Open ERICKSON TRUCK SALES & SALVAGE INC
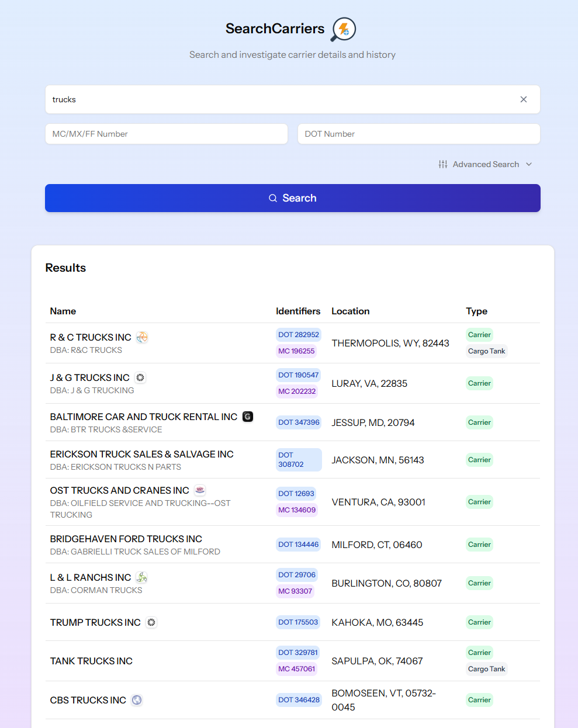The height and width of the screenshot is (728, 578). pos(141,454)
